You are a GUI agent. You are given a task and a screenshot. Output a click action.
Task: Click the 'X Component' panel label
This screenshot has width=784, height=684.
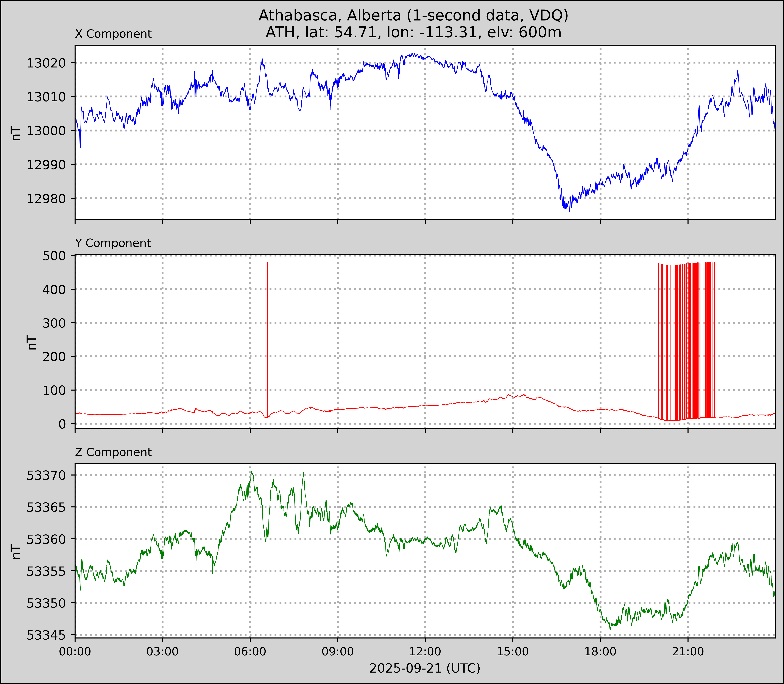pos(113,34)
